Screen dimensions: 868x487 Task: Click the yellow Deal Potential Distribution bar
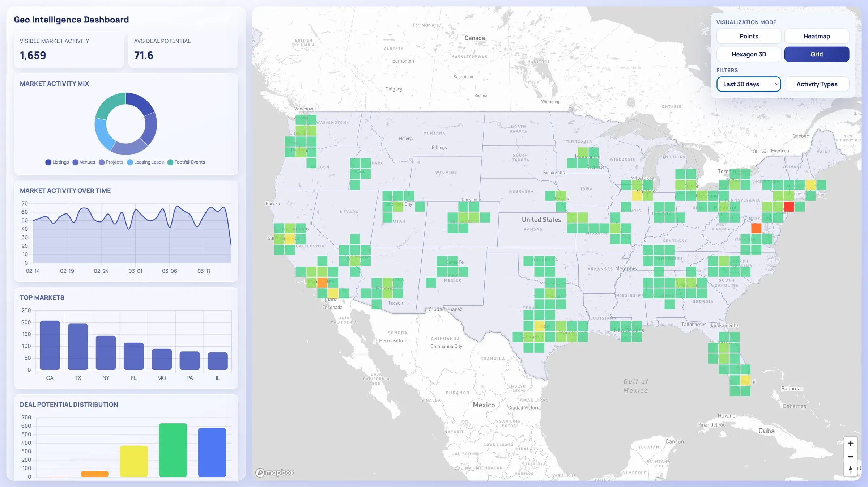point(134,461)
